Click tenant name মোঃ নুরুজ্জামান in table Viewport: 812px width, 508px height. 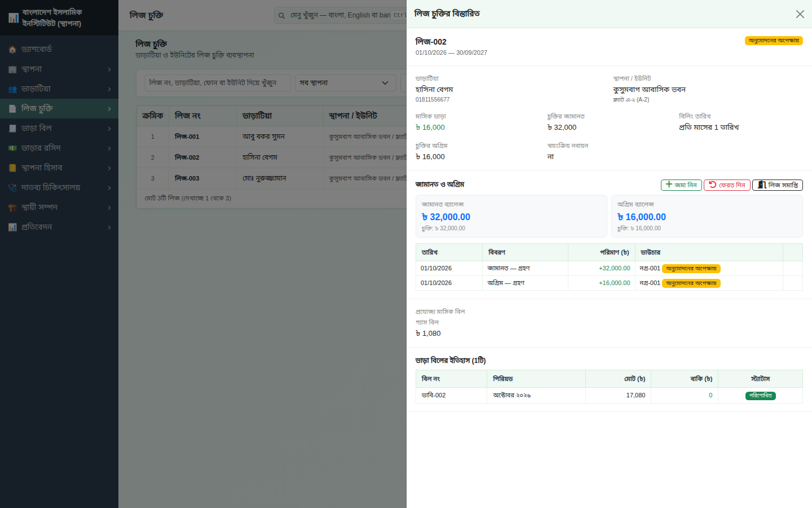point(264,178)
